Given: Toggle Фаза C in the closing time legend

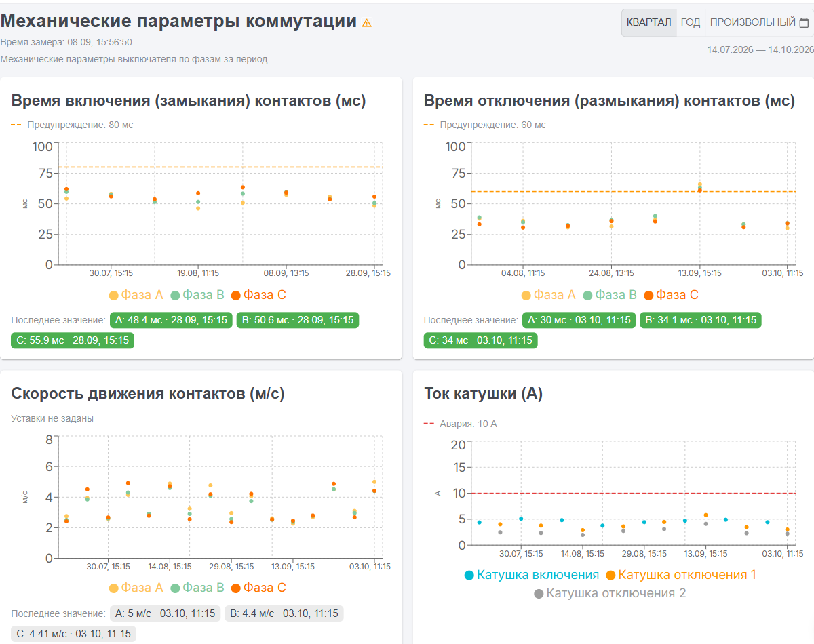Looking at the screenshot, I should tap(258, 295).
